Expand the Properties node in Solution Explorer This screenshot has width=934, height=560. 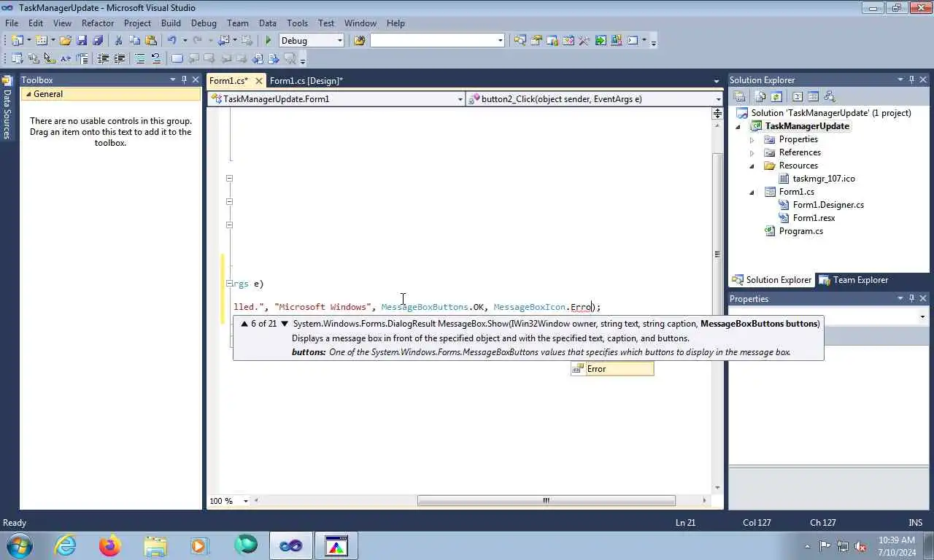(752, 139)
